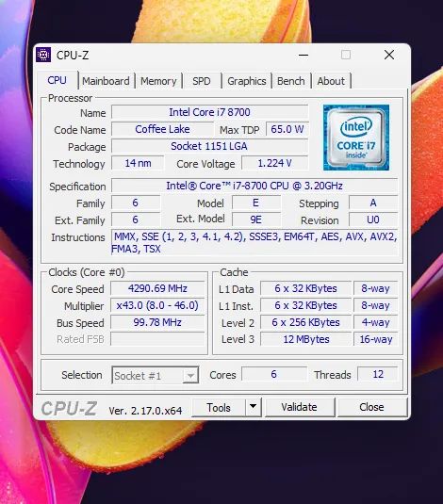
Task: Close the CPU-Z window with X
Action: pyautogui.click(x=389, y=55)
